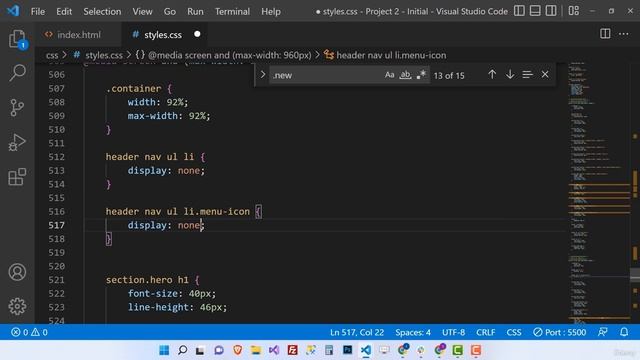Open the Selection menu

click(102, 11)
